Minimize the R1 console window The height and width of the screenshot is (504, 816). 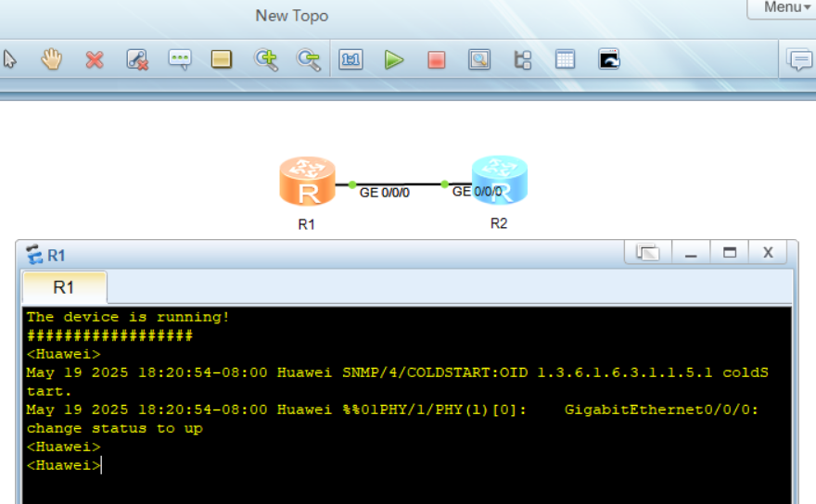(691, 252)
